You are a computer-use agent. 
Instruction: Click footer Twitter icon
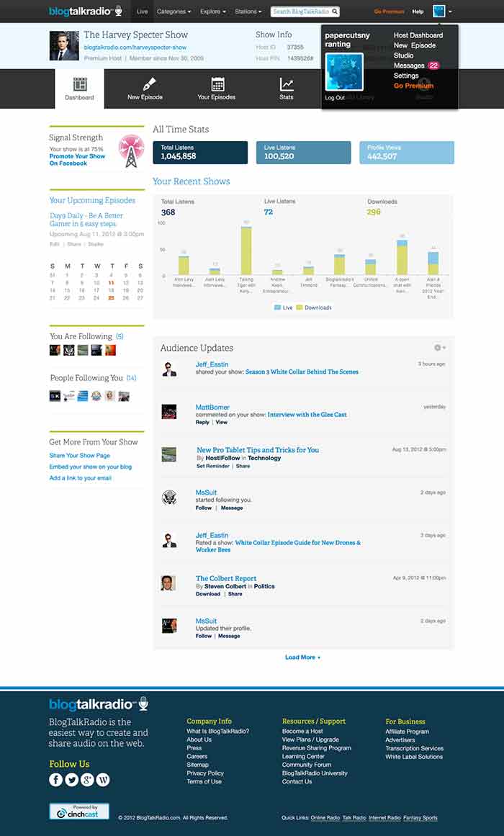pyautogui.click(x=71, y=780)
